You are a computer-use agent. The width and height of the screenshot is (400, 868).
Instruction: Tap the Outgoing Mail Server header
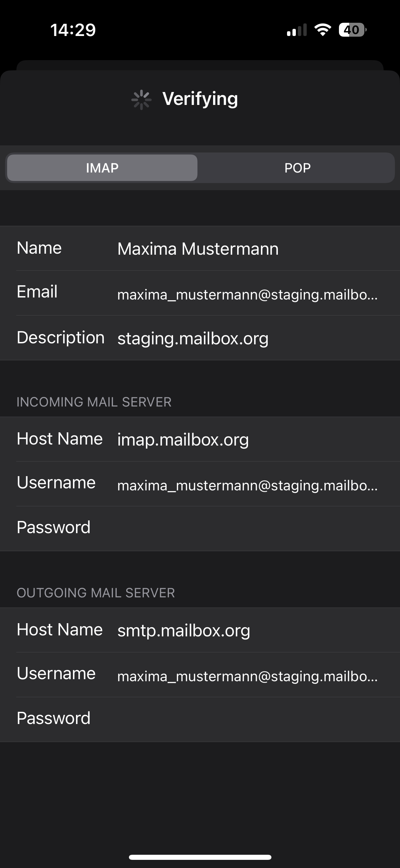pos(96,593)
